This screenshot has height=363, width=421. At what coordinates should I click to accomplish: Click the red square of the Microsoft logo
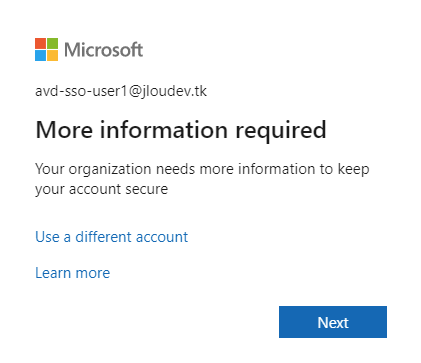[x=40, y=43]
